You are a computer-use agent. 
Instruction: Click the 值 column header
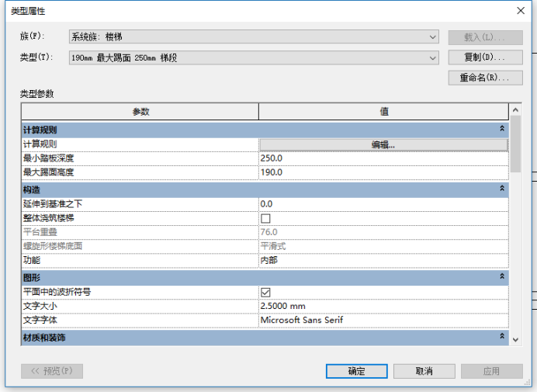[383, 111]
